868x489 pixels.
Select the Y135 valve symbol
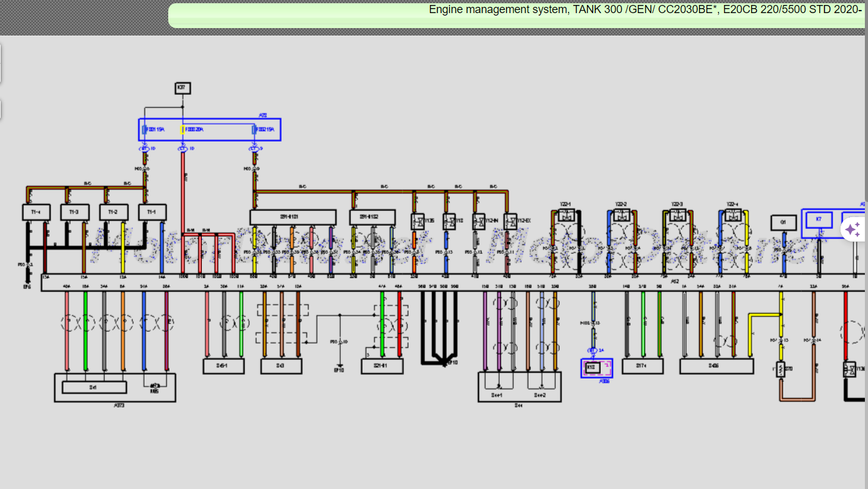click(417, 221)
